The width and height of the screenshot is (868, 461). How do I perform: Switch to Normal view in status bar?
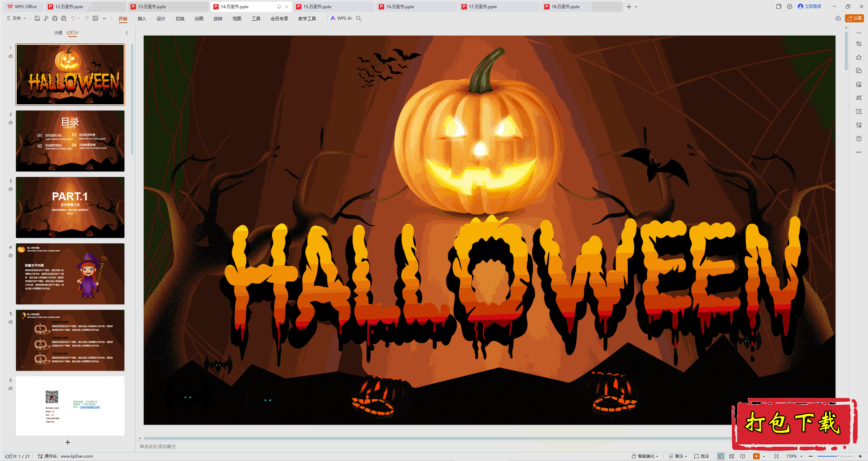click(721, 456)
